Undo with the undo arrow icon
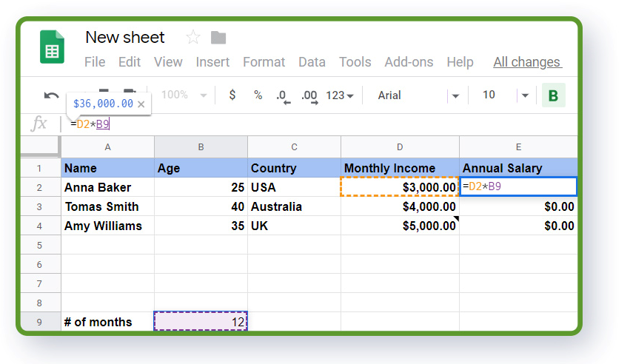Screen dimensions: 630x364 [51, 95]
